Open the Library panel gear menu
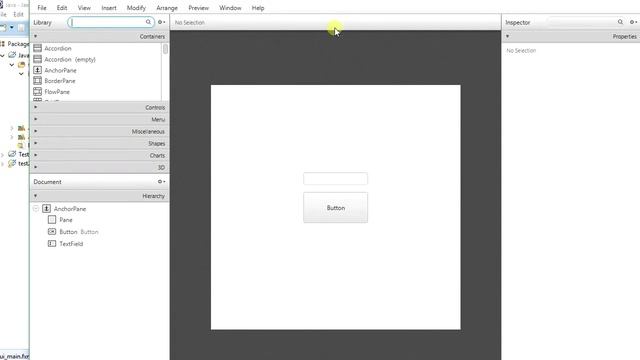 [161, 22]
